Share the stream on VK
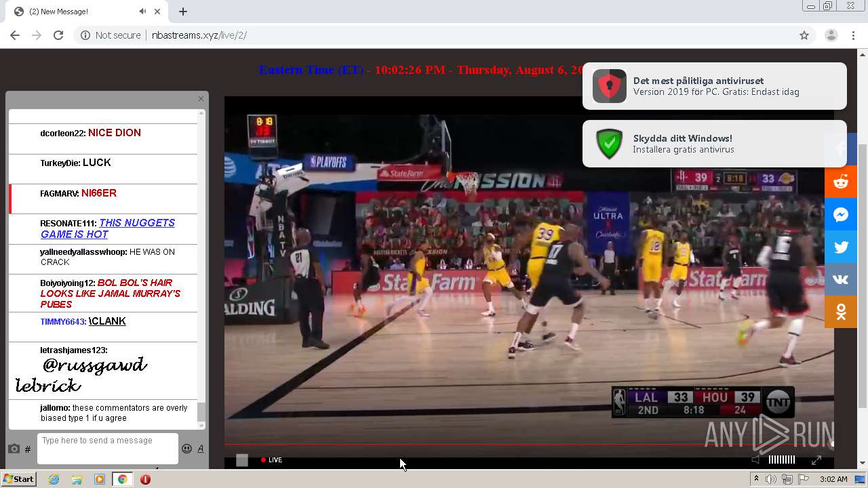868x488 pixels. pyautogui.click(x=841, y=280)
